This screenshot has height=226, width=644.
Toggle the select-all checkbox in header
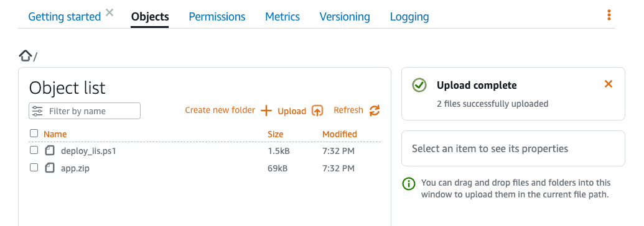34,133
